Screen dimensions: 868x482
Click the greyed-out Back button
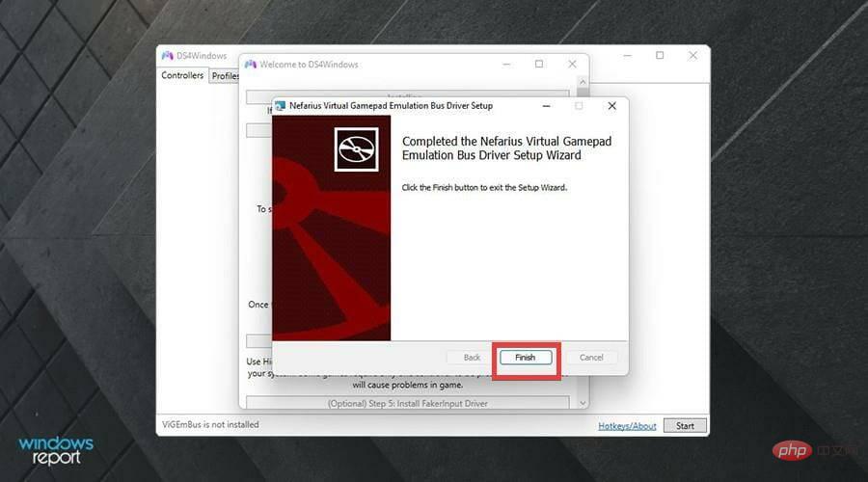(472, 357)
